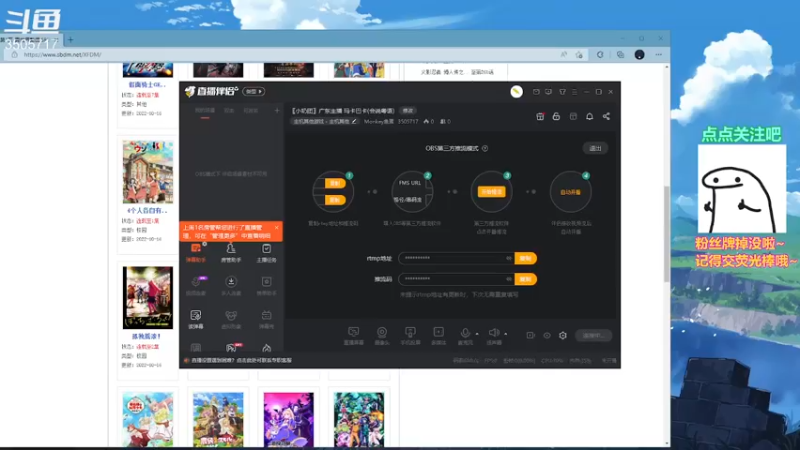Screen dimensions: 800x450
Task: Click the browser favorites star icon
Action: click(579, 55)
